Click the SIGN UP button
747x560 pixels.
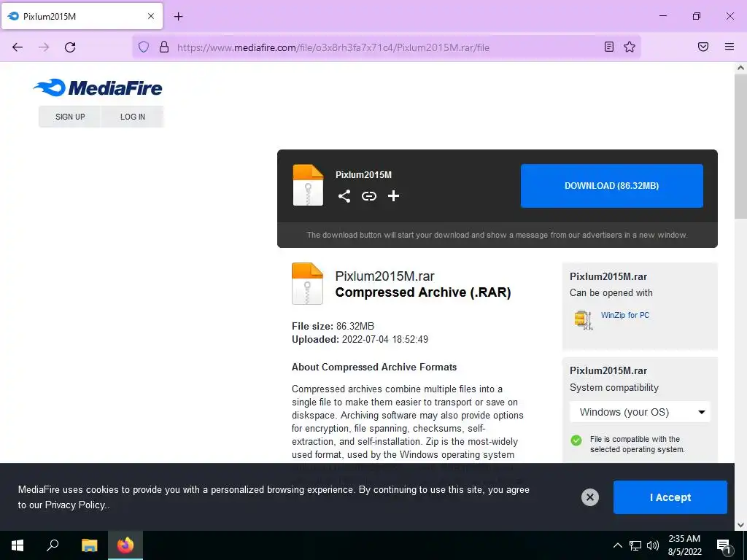70,117
